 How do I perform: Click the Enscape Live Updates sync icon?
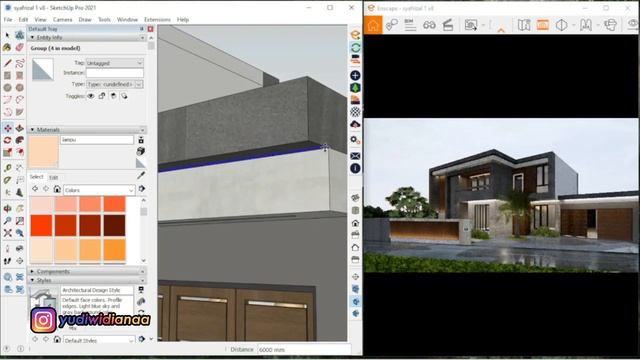point(356,47)
